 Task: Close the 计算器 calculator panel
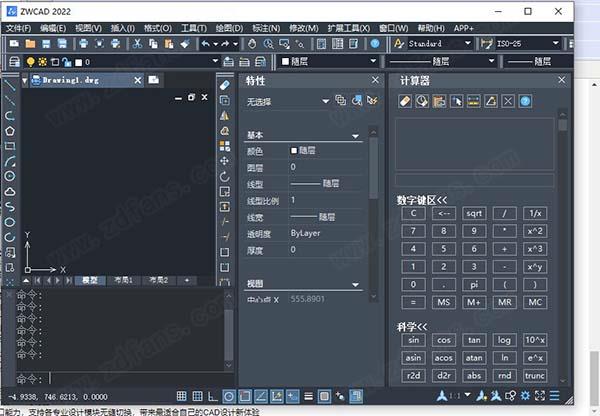[561, 80]
